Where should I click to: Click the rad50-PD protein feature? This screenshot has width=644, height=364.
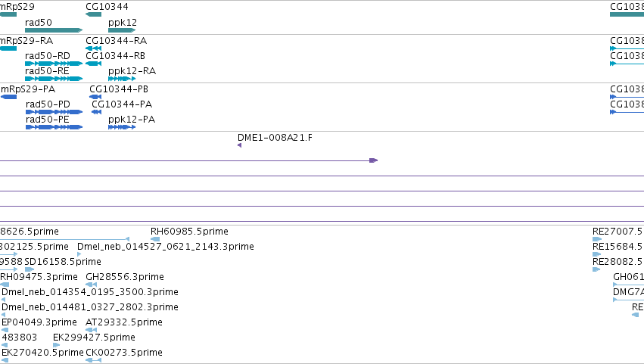click(x=54, y=112)
